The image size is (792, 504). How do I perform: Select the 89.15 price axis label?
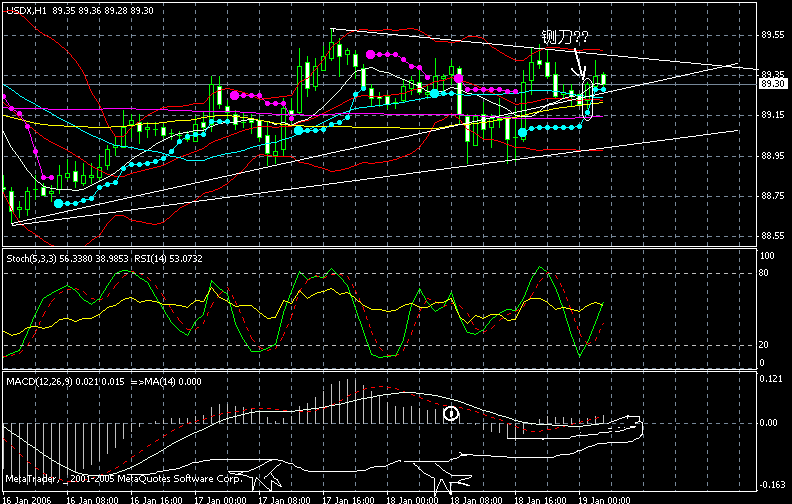(x=773, y=115)
